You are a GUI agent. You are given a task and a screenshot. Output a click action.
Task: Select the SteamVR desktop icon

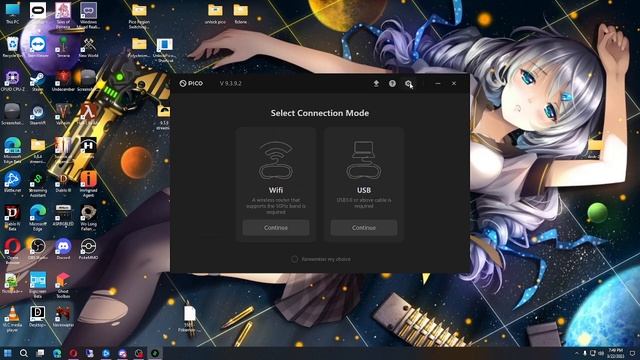38,114
